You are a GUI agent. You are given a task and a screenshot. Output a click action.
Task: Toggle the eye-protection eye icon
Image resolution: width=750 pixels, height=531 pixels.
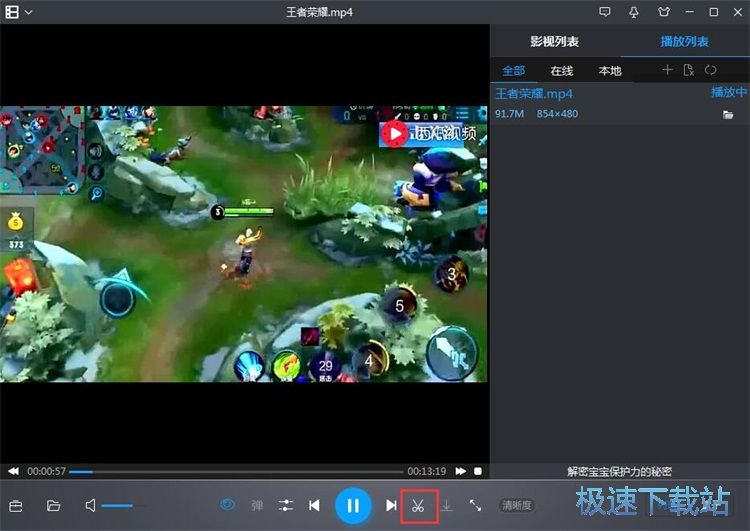pos(228,504)
